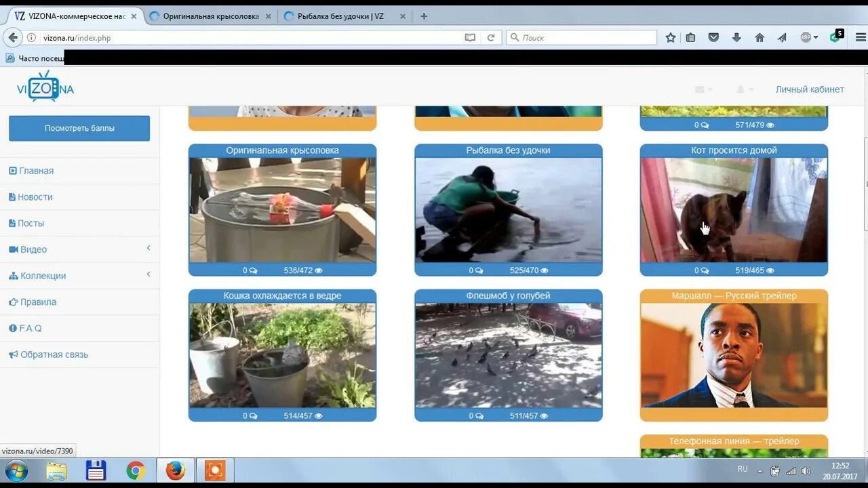
Task: Open the bell notifications dropdown in header
Action: (745, 89)
